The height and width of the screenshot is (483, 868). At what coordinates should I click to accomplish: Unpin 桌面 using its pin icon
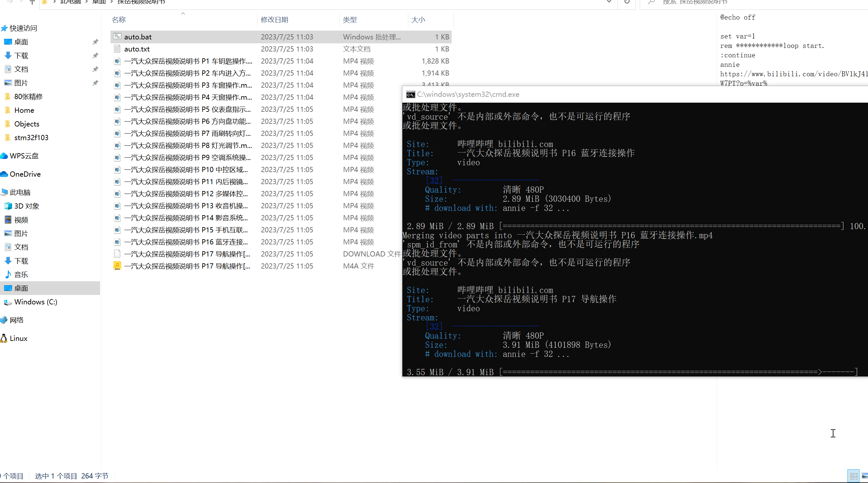click(95, 42)
